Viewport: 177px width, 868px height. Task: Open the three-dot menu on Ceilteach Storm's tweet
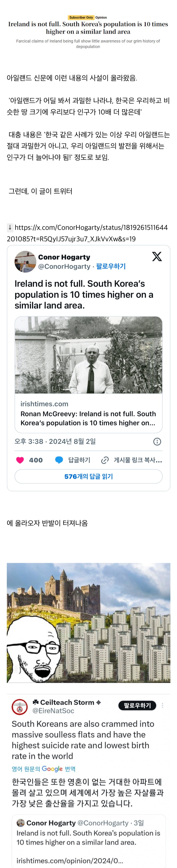163,705
